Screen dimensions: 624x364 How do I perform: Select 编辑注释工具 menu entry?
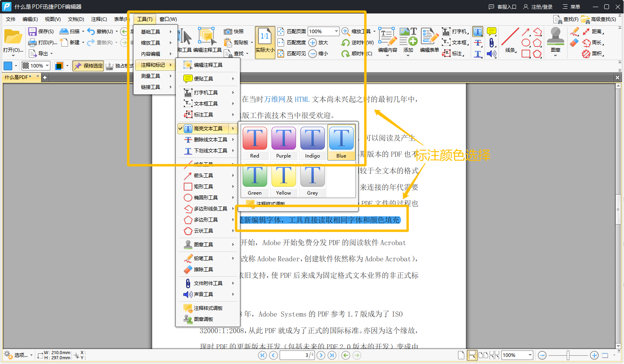(209, 65)
